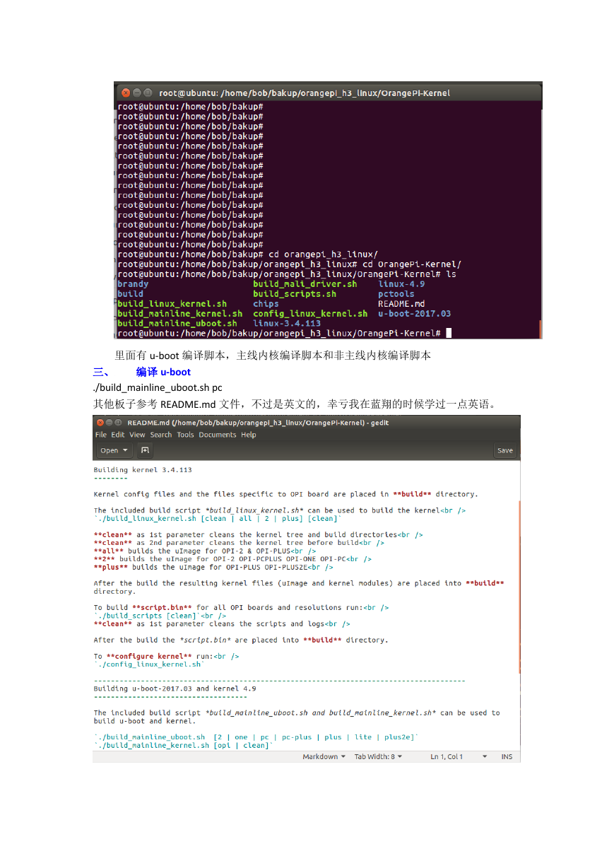
Task: Close the gedit README.md window
Action: click(100, 423)
